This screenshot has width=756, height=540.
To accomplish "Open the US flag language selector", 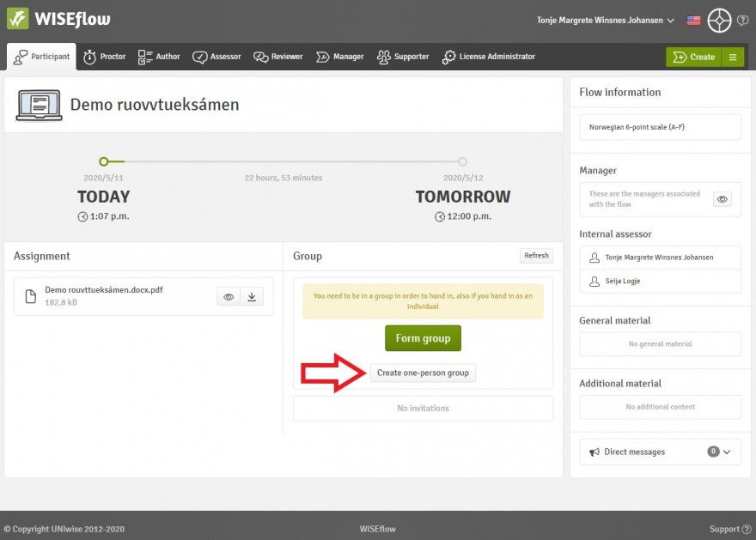I will pyautogui.click(x=693, y=20).
